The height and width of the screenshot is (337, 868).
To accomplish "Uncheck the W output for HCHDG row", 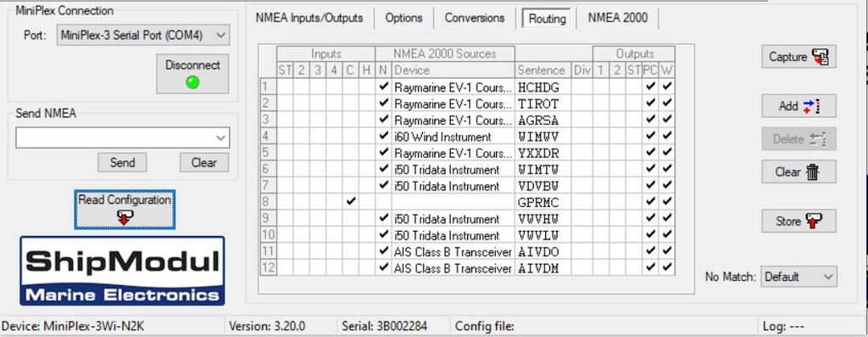I will pyautogui.click(x=667, y=87).
